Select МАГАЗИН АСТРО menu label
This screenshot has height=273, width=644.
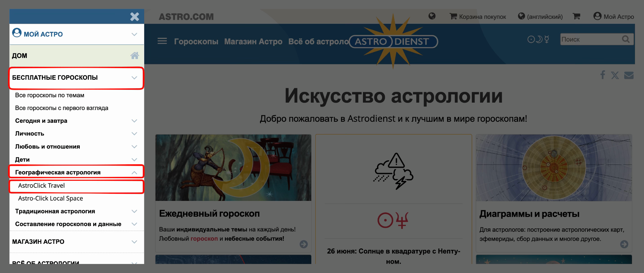[x=38, y=242]
